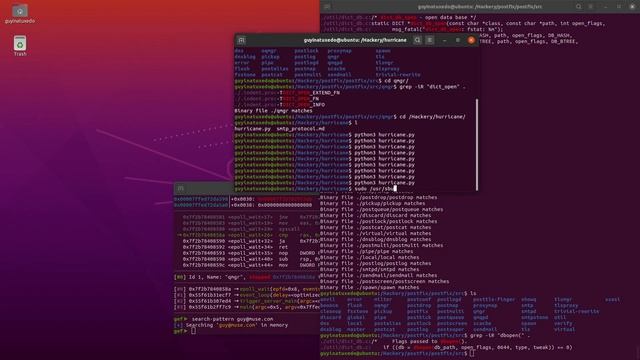Click the grep -iR "dbopen(" command text

click(500, 336)
